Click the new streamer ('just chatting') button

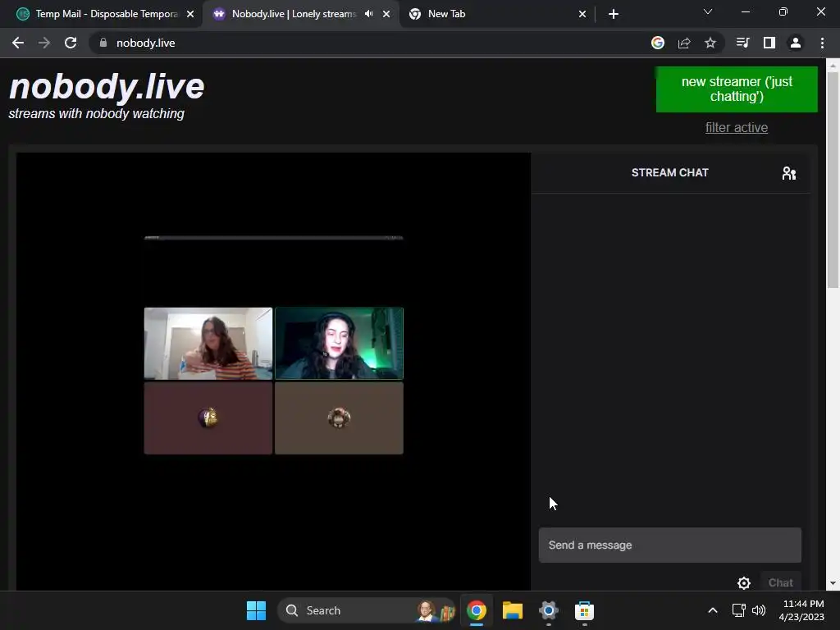click(737, 89)
